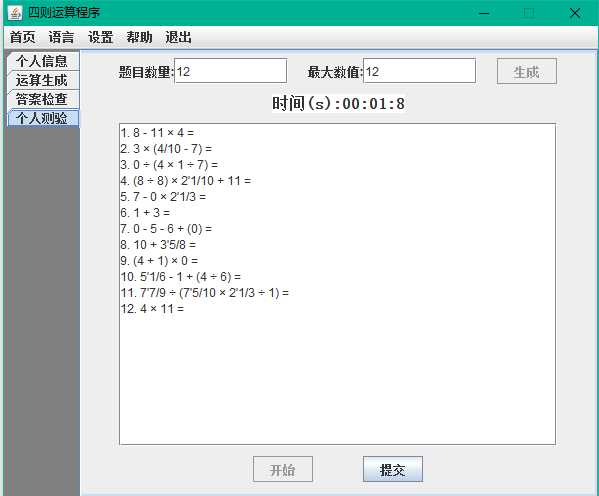Click the 生成 button
This screenshot has height=496, width=599.
(527, 71)
